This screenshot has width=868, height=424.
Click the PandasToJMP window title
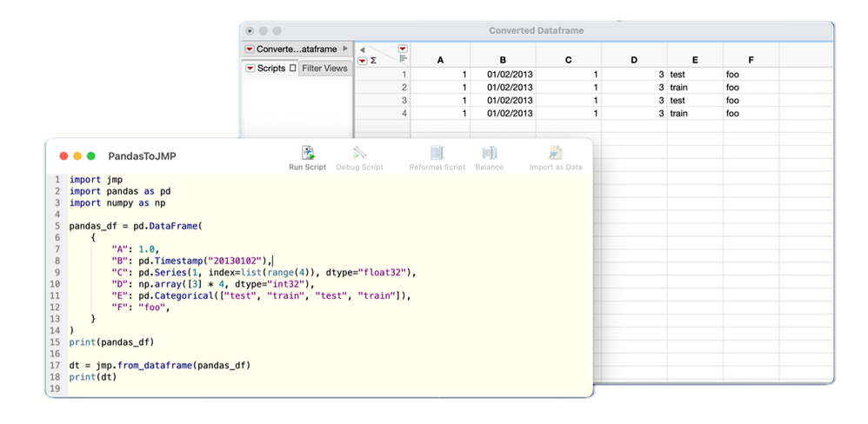[143, 156]
